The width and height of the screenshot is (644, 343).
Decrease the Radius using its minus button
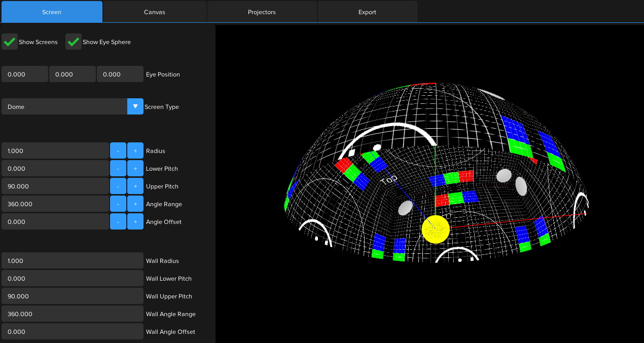118,150
